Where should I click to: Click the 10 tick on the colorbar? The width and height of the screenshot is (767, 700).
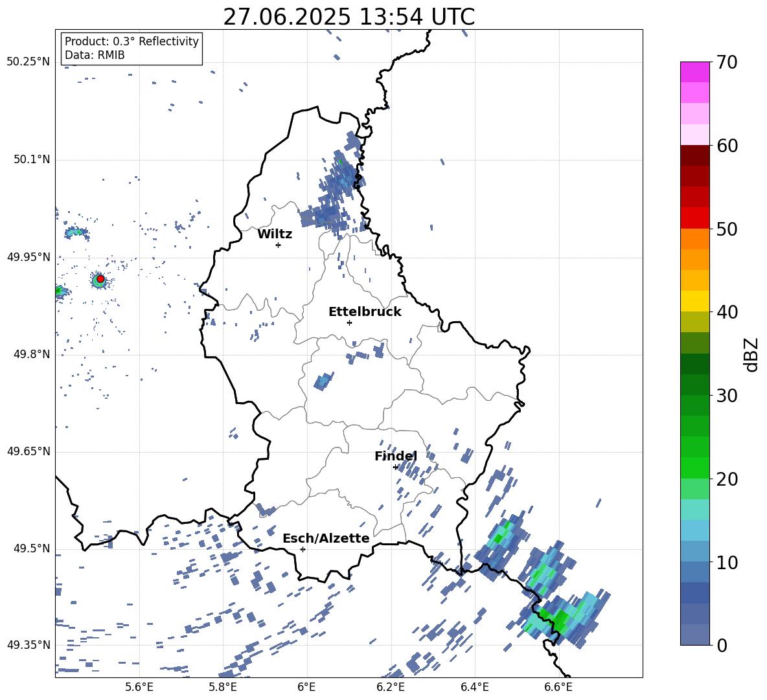[x=727, y=562]
